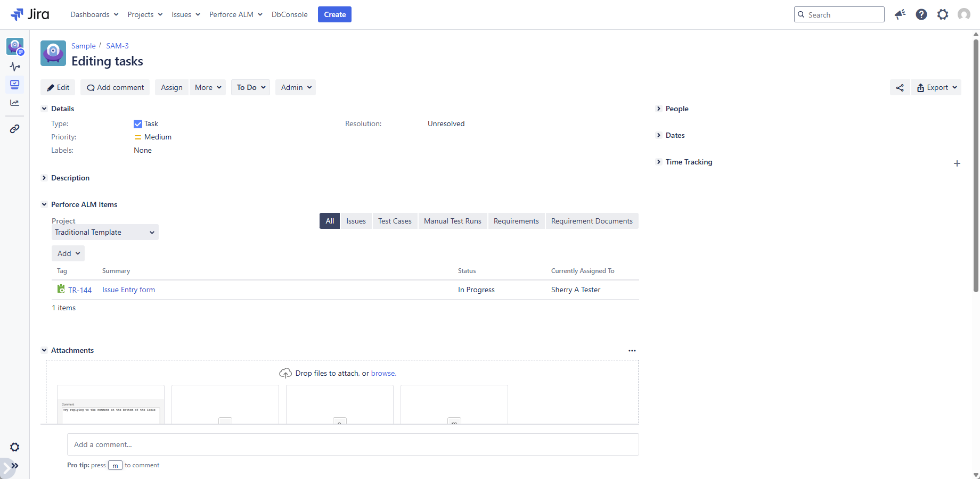
Task: Collapse the Details section
Action: pyautogui.click(x=44, y=109)
